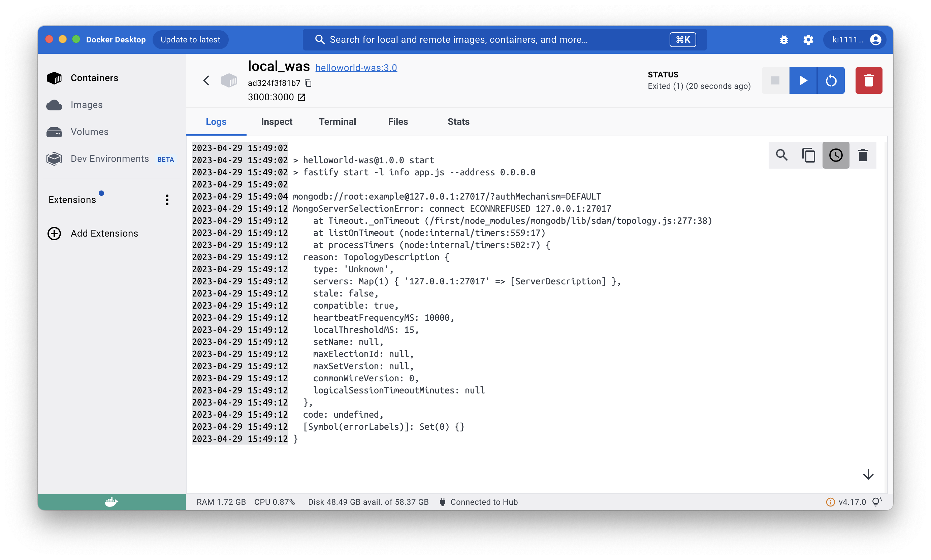Click the feedback lightbulb icon

(x=877, y=501)
